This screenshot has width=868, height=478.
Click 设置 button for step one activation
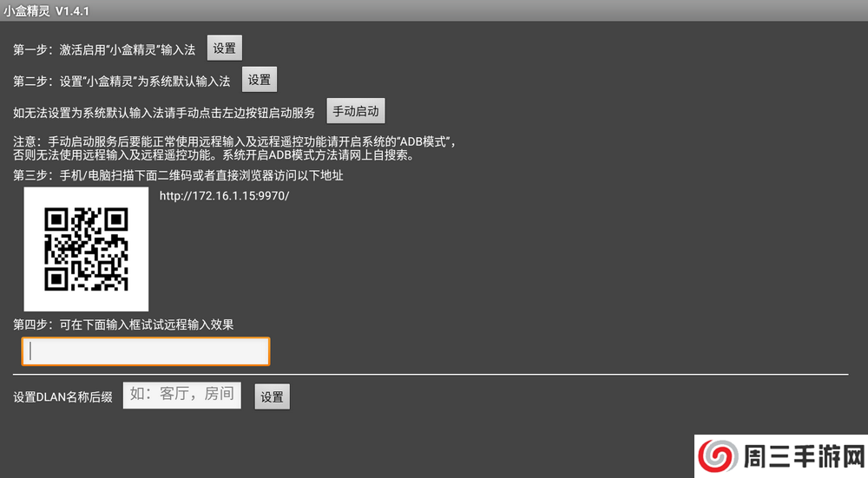click(x=224, y=48)
